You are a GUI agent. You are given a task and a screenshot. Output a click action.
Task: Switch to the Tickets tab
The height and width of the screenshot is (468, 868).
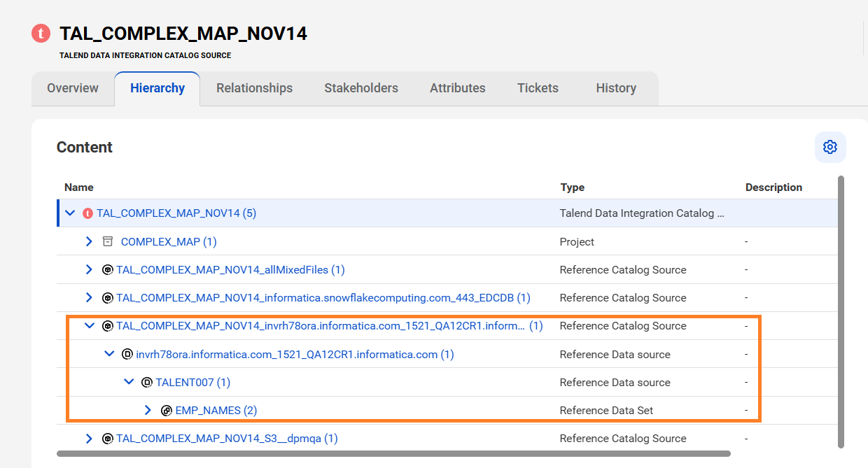point(538,88)
